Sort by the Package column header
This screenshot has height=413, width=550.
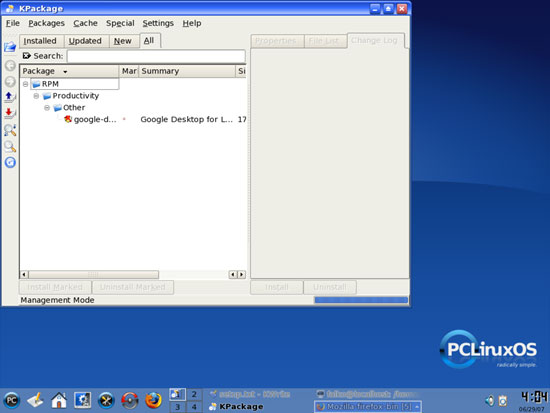pyautogui.click(x=69, y=71)
